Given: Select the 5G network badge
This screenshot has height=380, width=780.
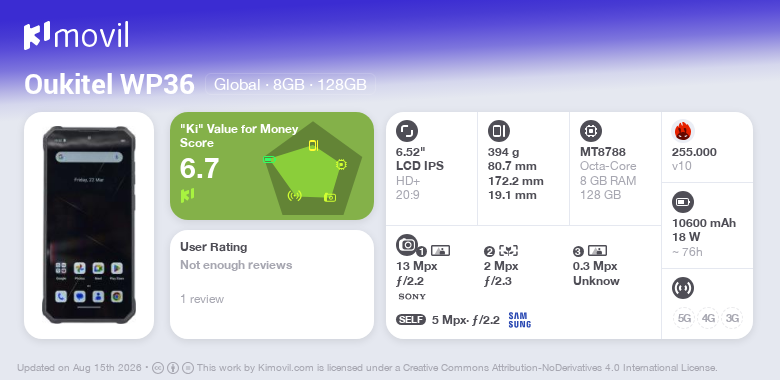Looking at the screenshot, I should pyautogui.click(x=684, y=318).
